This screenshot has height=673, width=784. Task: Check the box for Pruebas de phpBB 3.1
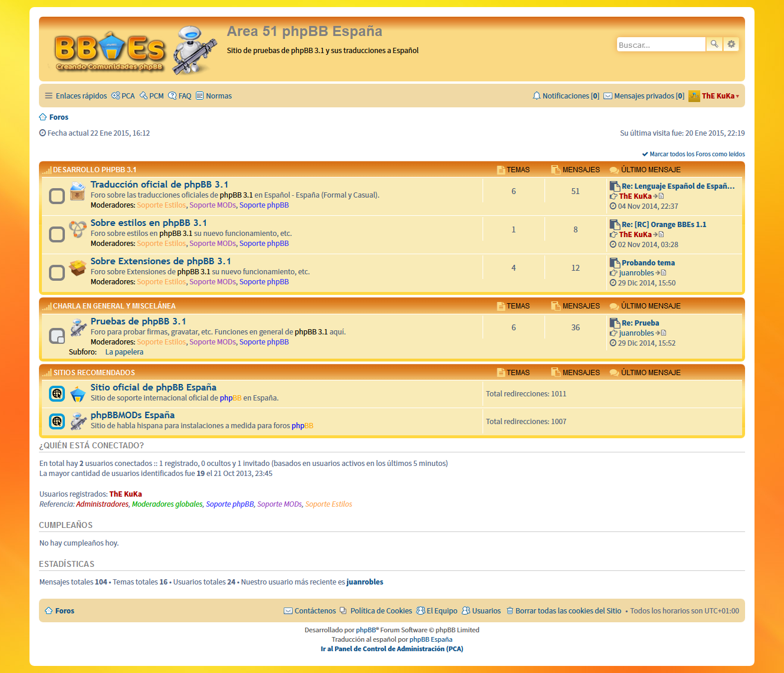pyautogui.click(x=57, y=336)
